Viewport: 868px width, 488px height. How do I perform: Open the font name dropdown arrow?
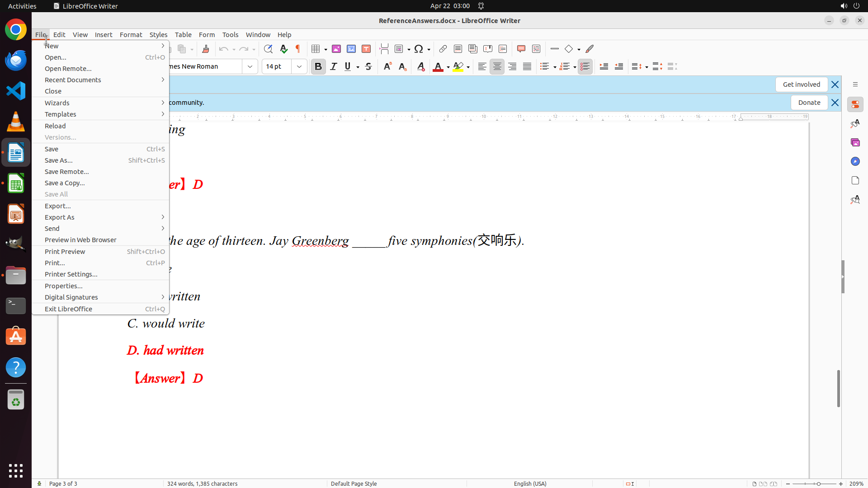coord(250,66)
